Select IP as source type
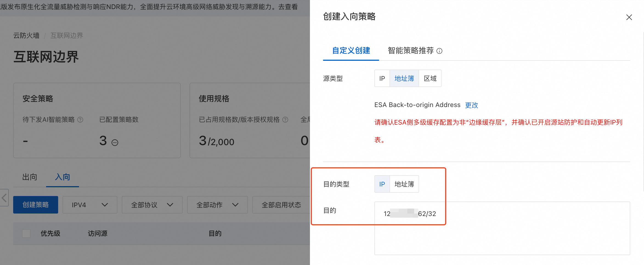The image size is (644, 265). 382,79
